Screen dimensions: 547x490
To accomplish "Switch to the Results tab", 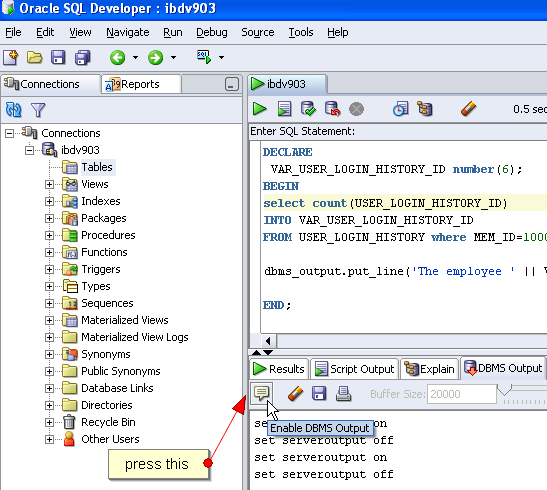I will tap(279, 369).
